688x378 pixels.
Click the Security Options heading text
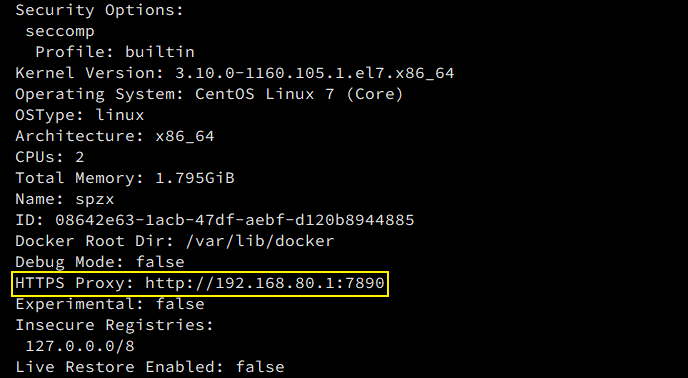(x=100, y=10)
